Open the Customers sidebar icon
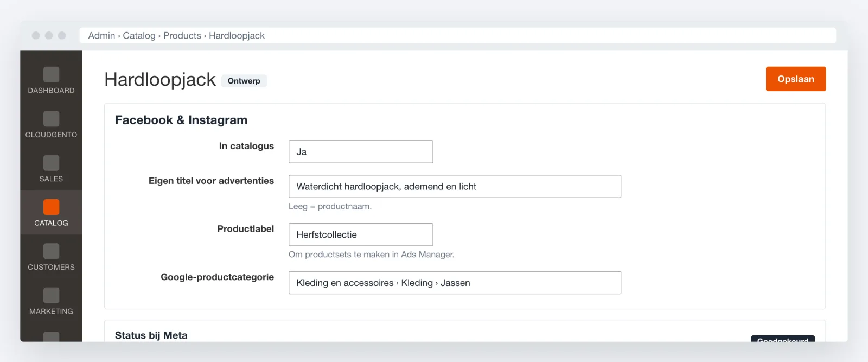The image size is (868, 362). pyautogui.click(x=51, y=251)
